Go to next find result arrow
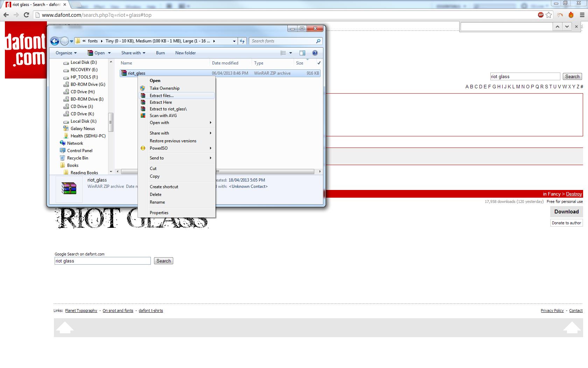This screenshot has width=588, height=368. tap(567, 27)
